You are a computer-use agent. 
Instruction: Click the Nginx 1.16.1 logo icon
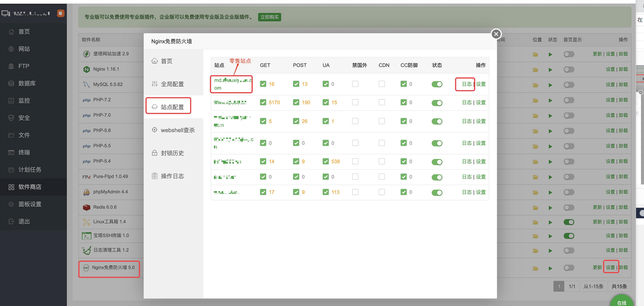[86, 69]
